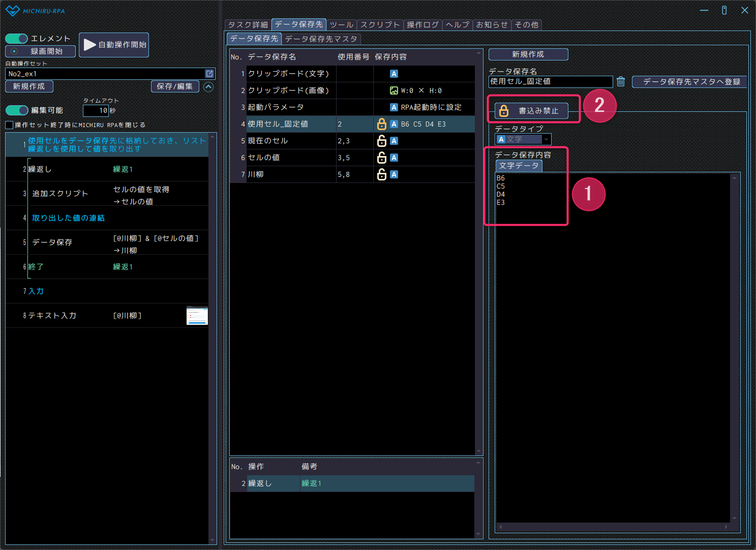Click the thumbnail on the テキスト入力 step
The image size is (756, 550).
click(197, 316)
